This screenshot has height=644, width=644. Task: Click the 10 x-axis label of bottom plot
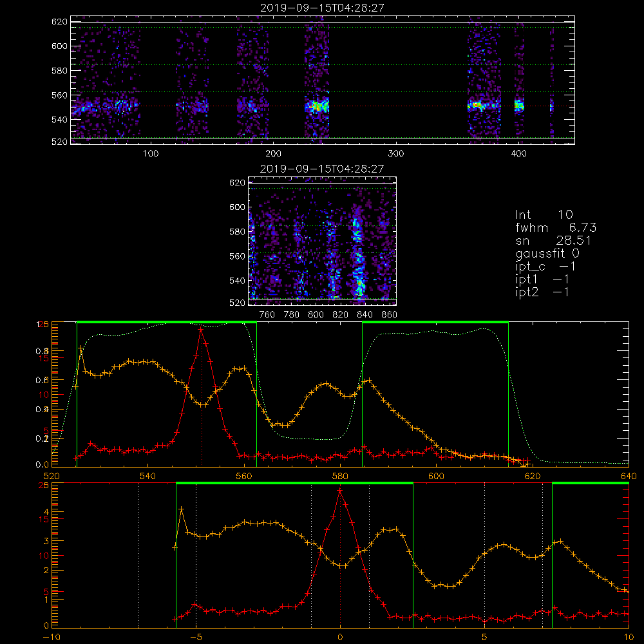[x=629, y=638]
